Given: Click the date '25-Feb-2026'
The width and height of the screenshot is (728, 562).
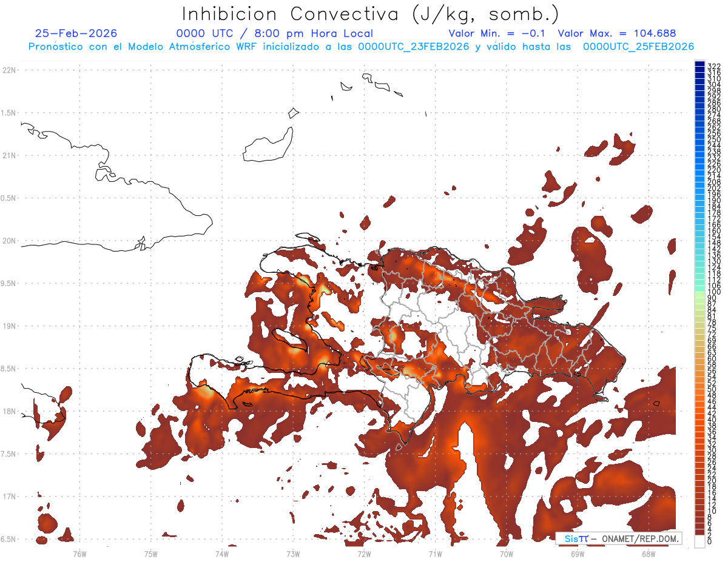Looking at the screenshot, I should [x=76, y=33].
